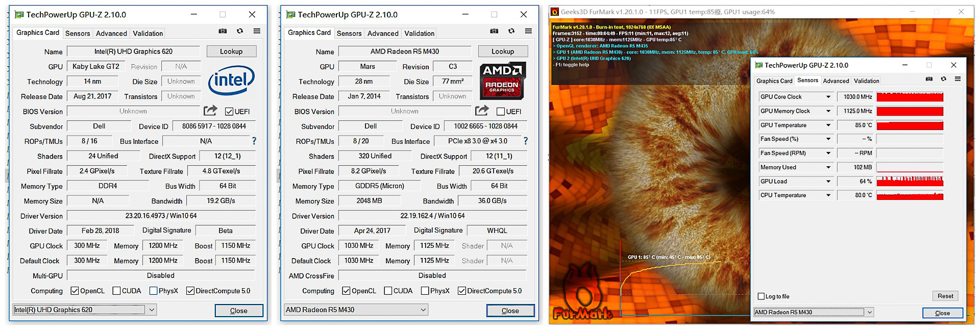Expand GPU Load sensor dropdown
Image resolution: width=980 pixels, height=330 pixels.
[828, 181]
